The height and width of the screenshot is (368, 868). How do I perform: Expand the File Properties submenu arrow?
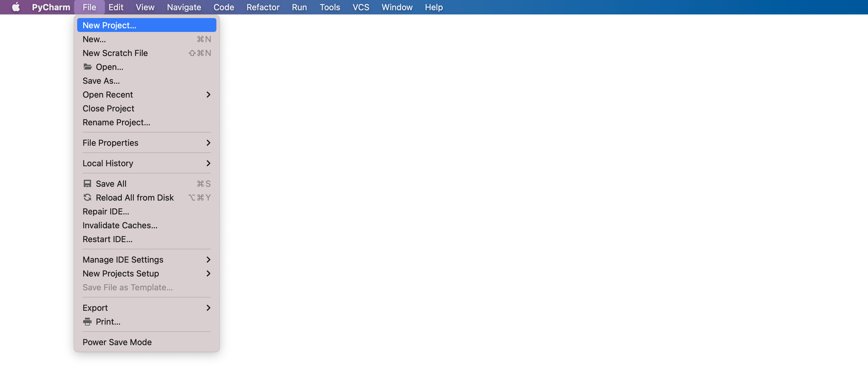(208, 142)
